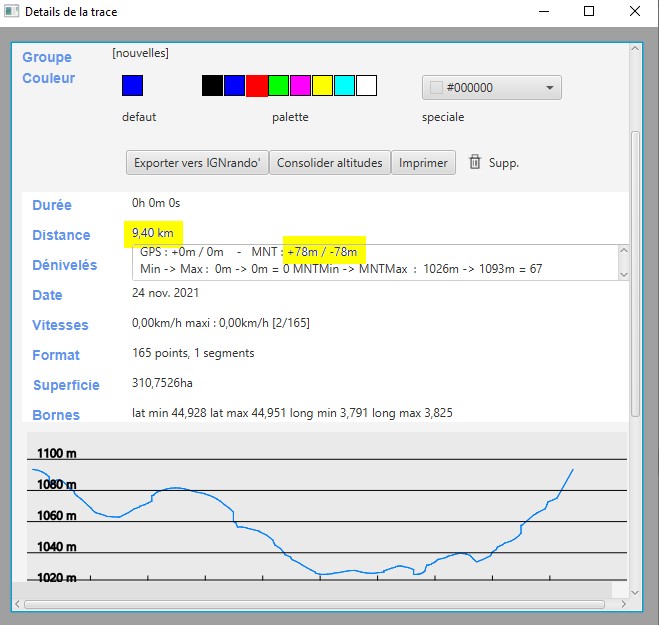Click the up arrow in the Dénivelés box
Viewport: 659px width, 625px height.
tap(624, 251)
